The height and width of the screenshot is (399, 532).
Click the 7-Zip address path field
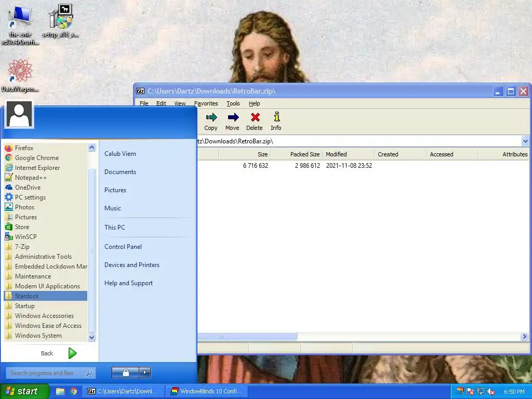point(359,141)
